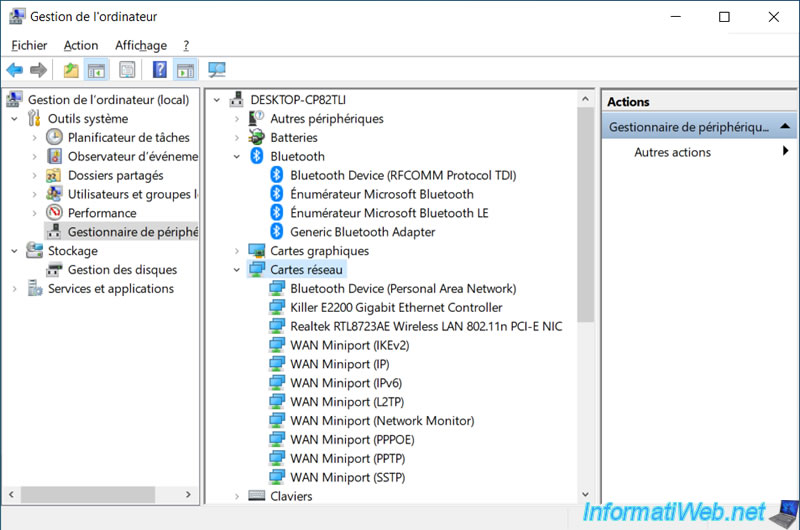This screenshot has width=800, height=530.
Task: Select Gestion de l'ordinateur (local) root
Action: pos(108,99)
